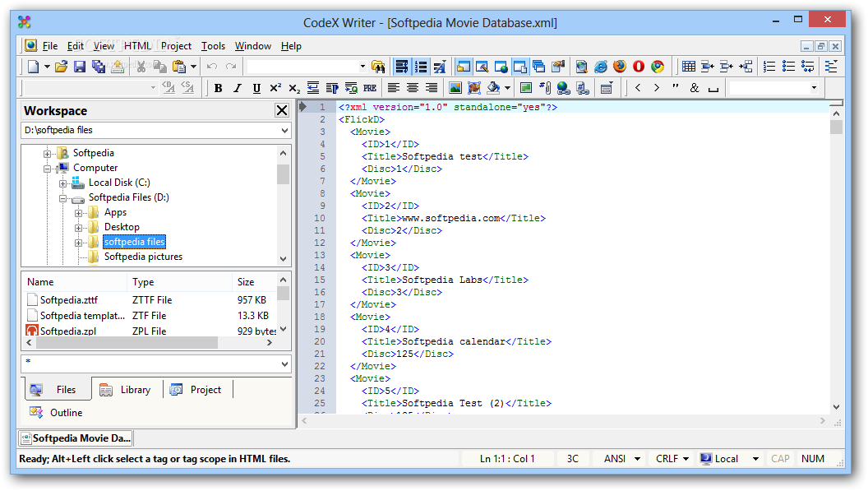Expand the Softpedia tree node
This screenshot has width=868, height=491.
pyautogui.click(x=47, y=154)
